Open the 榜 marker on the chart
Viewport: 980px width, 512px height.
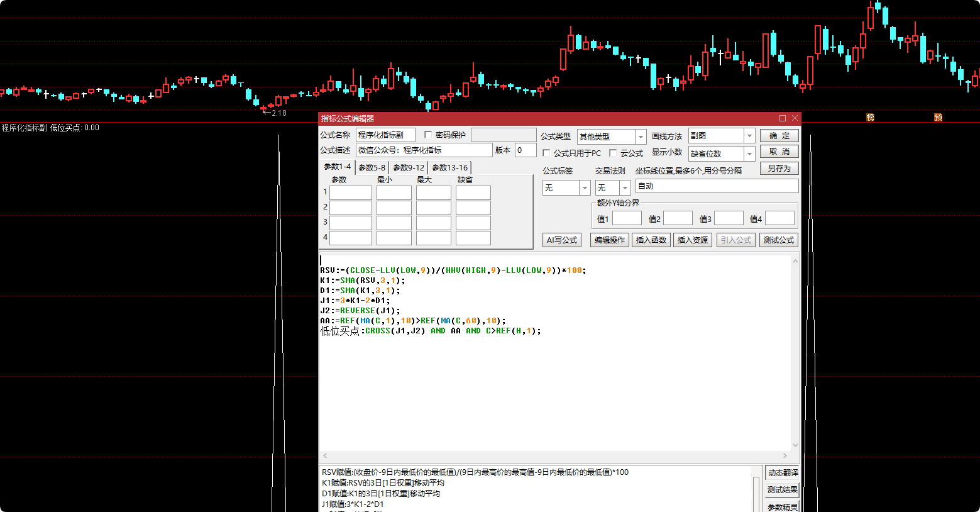tap(870, 118)
